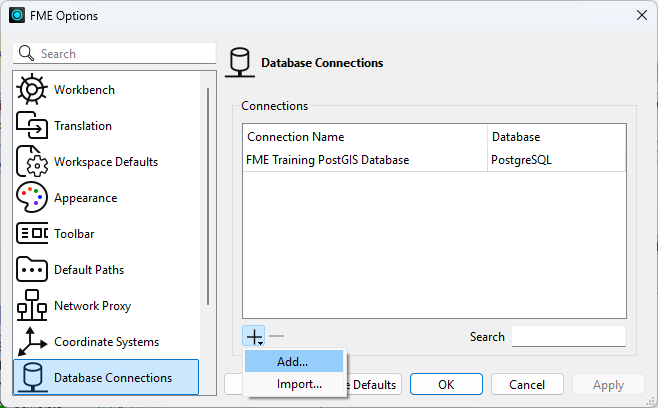Click the Translation icon in sidebar
The width and height of the screenshot is (658, 408).
tap(32, 125)
